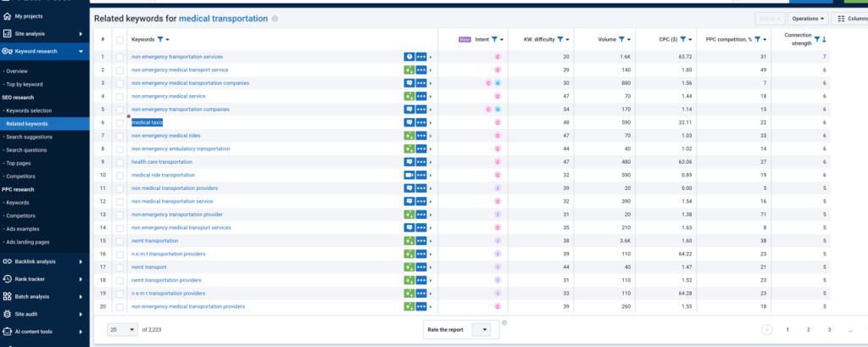The height and width of the screenshot is (347, 868).
Task: Click the Volume column filter icon
Action: (x=621, y=39)
